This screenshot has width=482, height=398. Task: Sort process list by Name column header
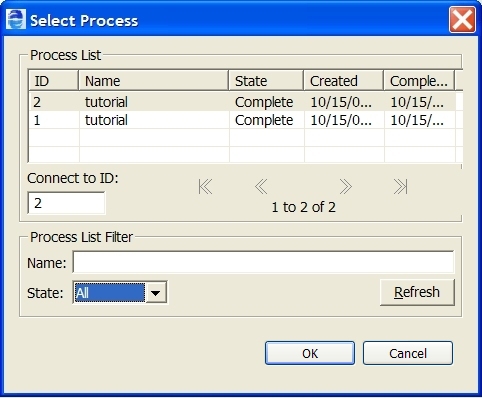154,80
